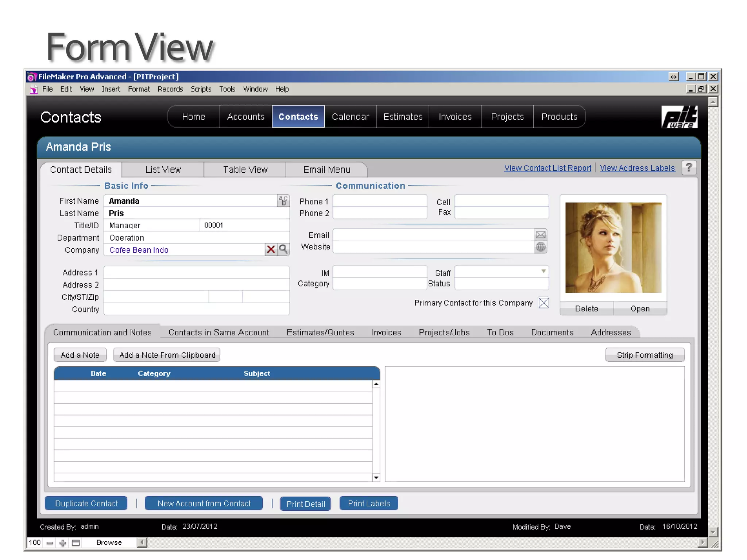Open the Records menu
Screen dimensions: 747x560
(x=170, y=89)
